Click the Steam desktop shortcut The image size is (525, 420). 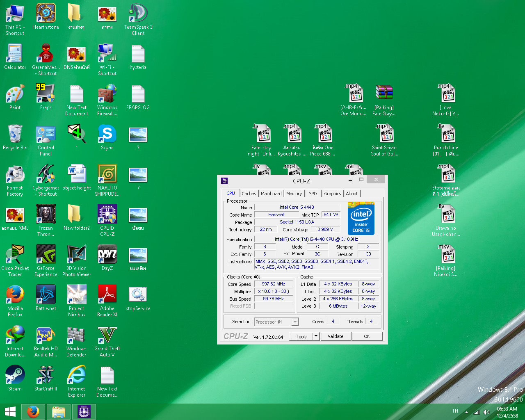15,375
